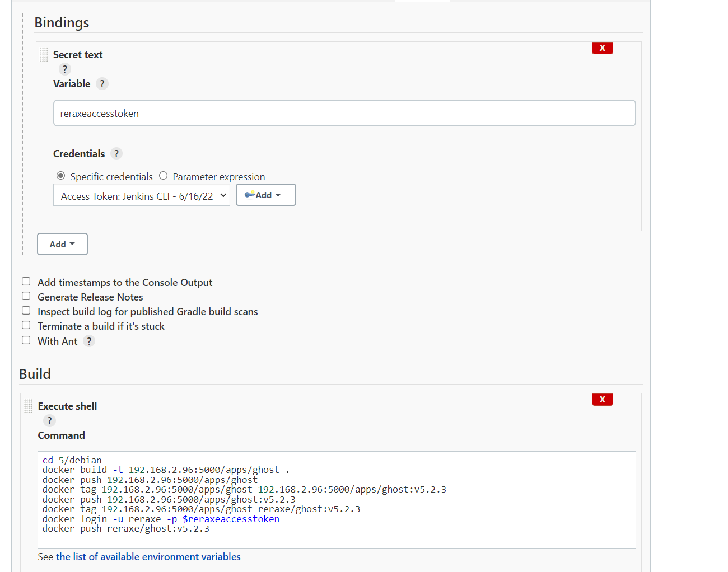Grab the Execute shell drag handle
Screen dimensions: 728x572
point(29,406)
